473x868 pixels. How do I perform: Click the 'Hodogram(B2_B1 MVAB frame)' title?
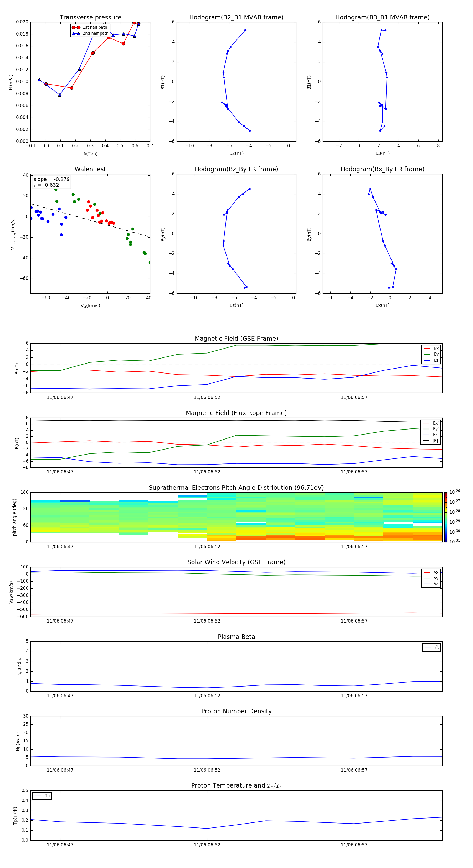[x=236, y=18]
